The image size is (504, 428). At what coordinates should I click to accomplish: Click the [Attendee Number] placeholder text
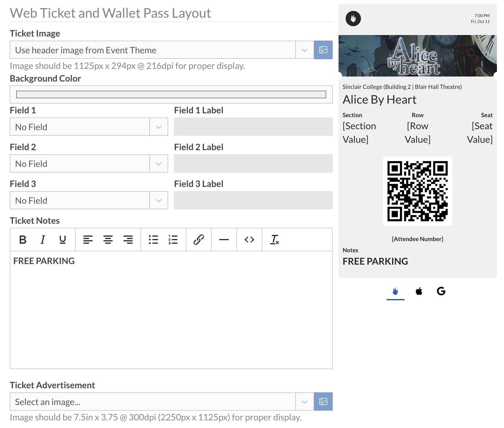pos(417,239)
